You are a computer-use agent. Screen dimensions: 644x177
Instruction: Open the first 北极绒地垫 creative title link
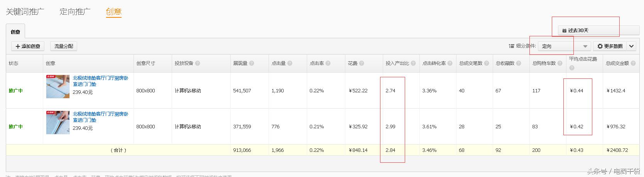(100, 81)
